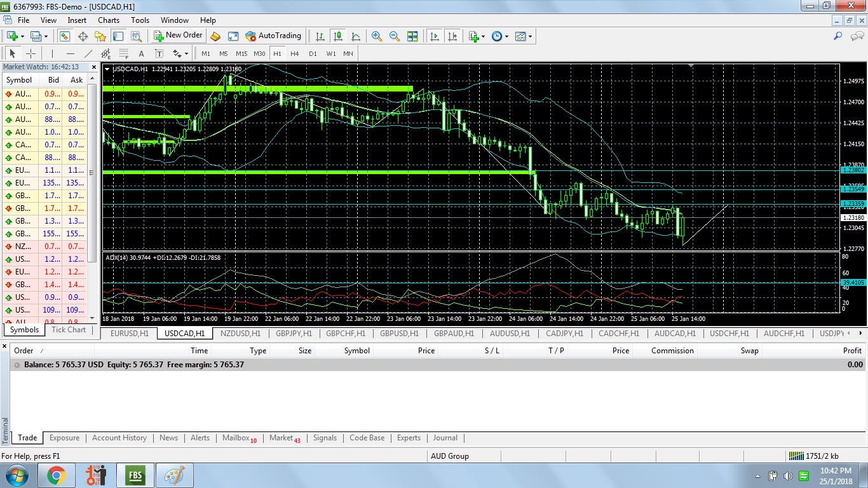Image resolution: width=868 pixels, height=488 pixels.
Task: Select the Fibonacci Retracement tool
Action: pos(124,53)
